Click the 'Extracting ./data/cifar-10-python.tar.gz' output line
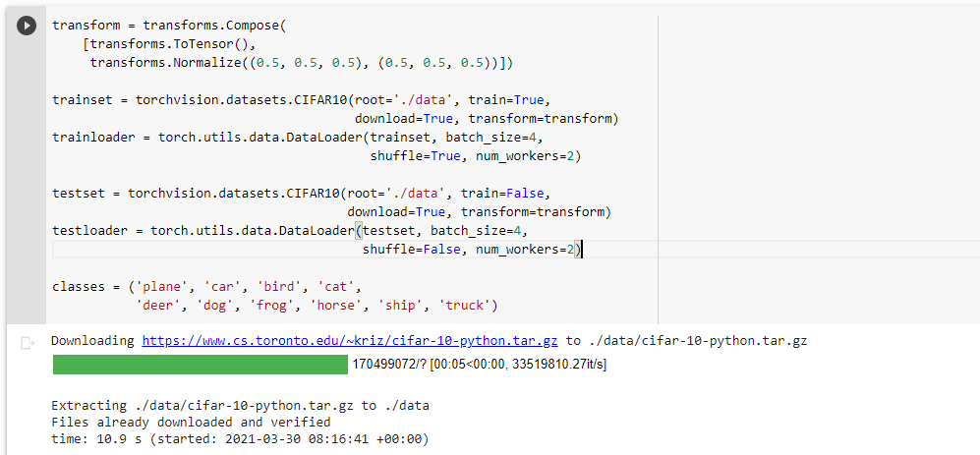The width and height of the screenshot is (980, 455). 240,406
